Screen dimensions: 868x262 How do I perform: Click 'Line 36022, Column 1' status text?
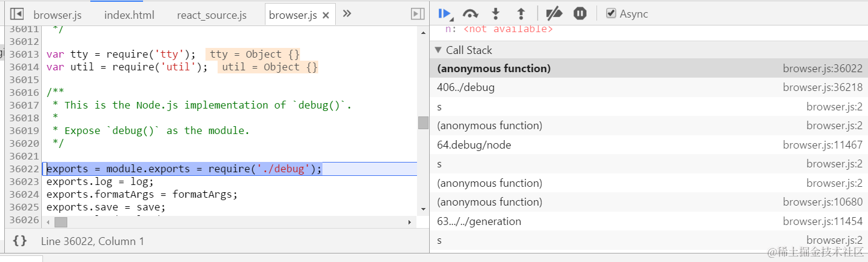(93, 241)
